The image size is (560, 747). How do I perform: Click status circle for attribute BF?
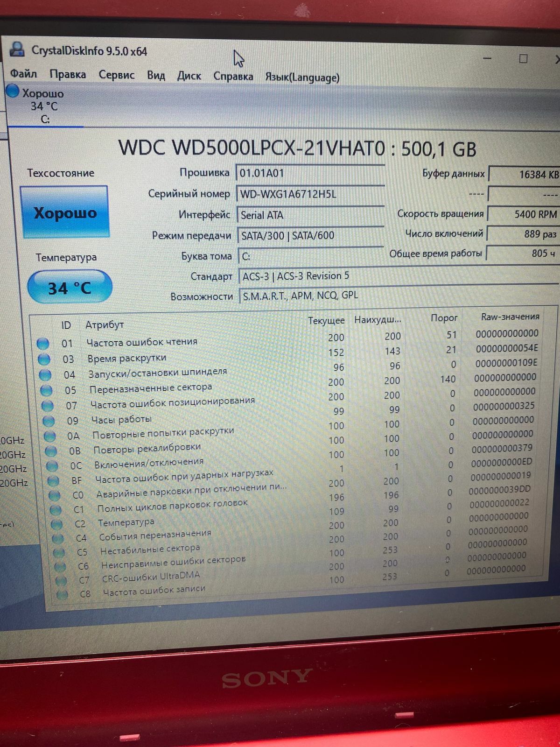[x=53, y=480]
